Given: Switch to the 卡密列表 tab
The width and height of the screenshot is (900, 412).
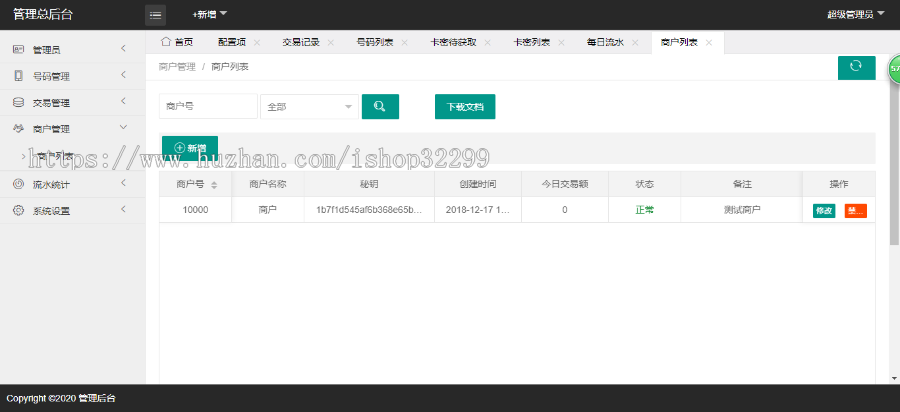Looking at the screenshot, I should point(532,42).
